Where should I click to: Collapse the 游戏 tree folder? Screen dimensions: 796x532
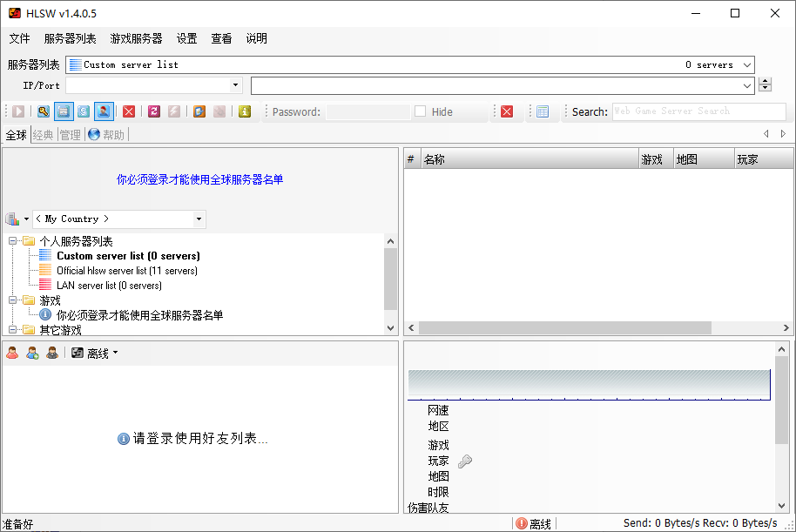coord(13,300)
